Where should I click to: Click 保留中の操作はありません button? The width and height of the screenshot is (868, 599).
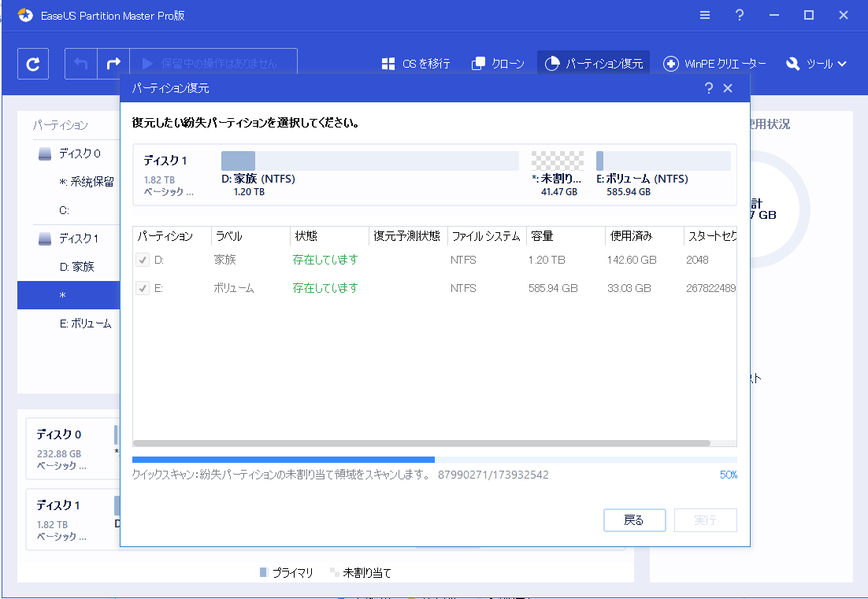point(213,65)
